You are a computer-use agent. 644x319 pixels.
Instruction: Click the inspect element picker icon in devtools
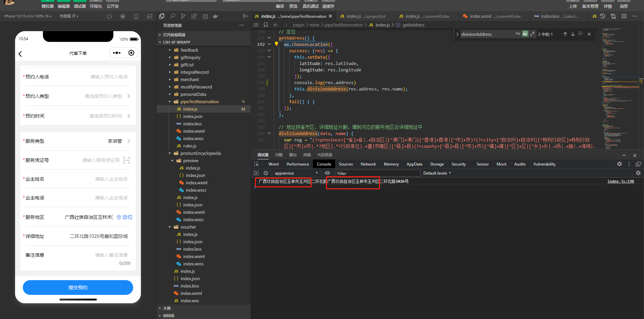coord(256,164)
